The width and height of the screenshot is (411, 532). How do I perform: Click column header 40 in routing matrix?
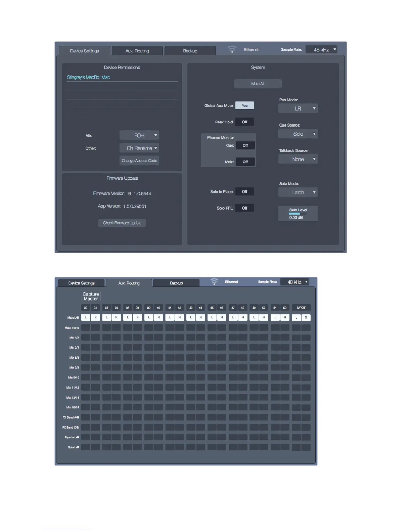tap(158, 308)
